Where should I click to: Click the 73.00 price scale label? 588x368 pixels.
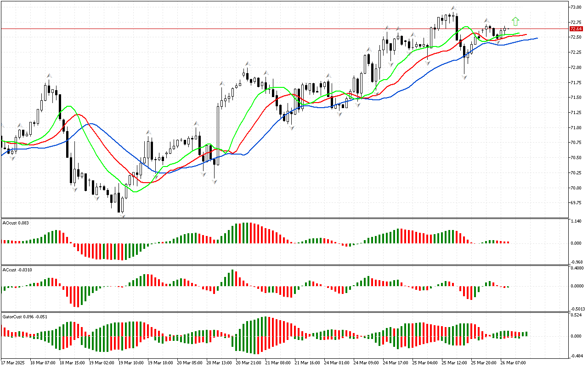point(576,7)
